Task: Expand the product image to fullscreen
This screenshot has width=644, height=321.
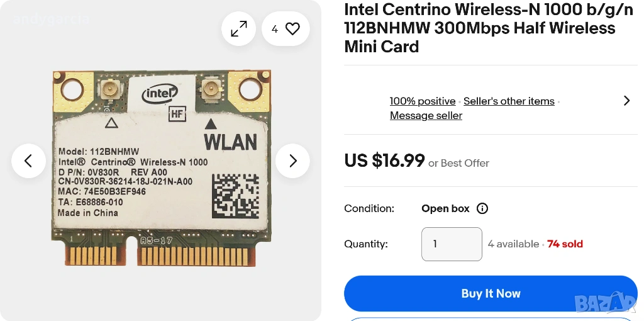Action: pos(239,29)
